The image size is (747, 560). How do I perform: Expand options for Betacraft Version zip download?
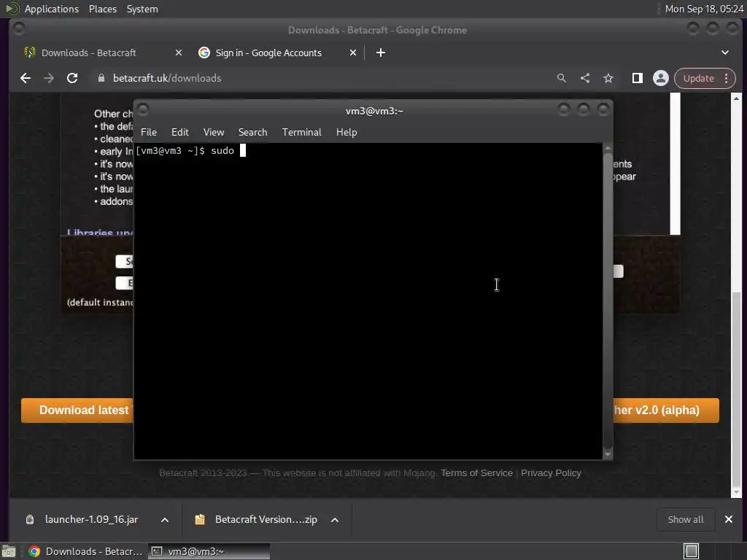click(x=334, y=519)
